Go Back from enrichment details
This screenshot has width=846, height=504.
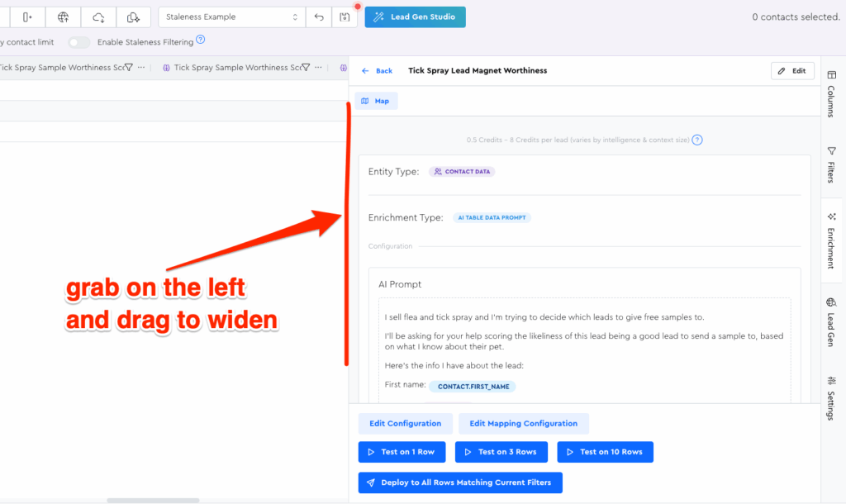click(x=378, y=71)
